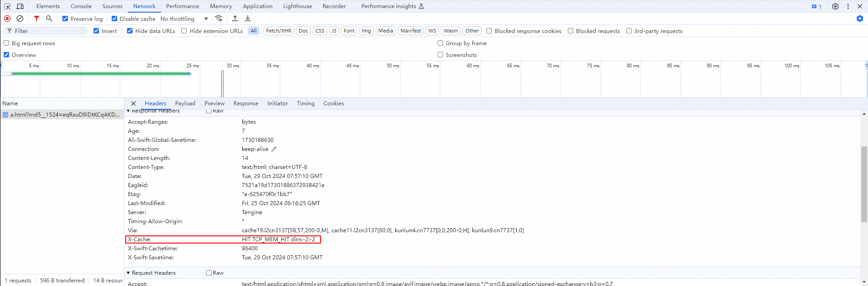Enable Group by frame checkbox
Screen dimensions: 868x286
click(440, 43)
